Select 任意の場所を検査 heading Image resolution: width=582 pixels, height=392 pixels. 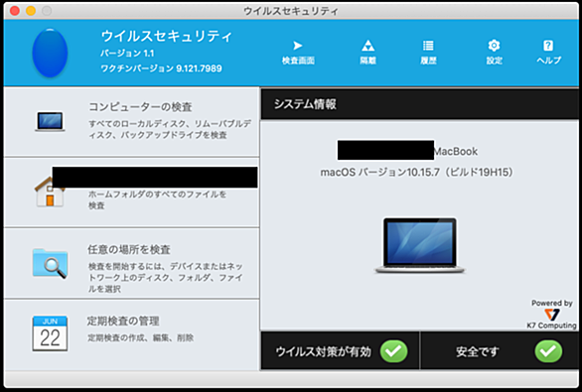pyautogui.click(x=129, y=249)
